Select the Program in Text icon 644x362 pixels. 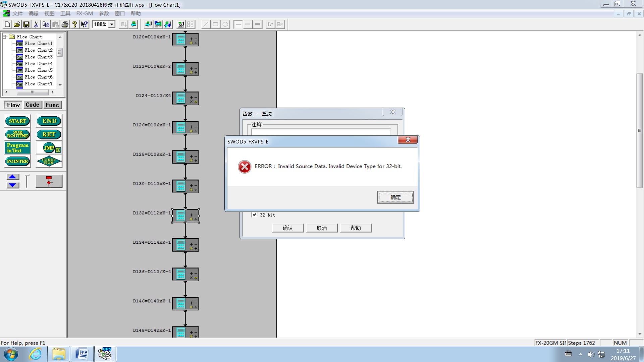click(17, 148)
